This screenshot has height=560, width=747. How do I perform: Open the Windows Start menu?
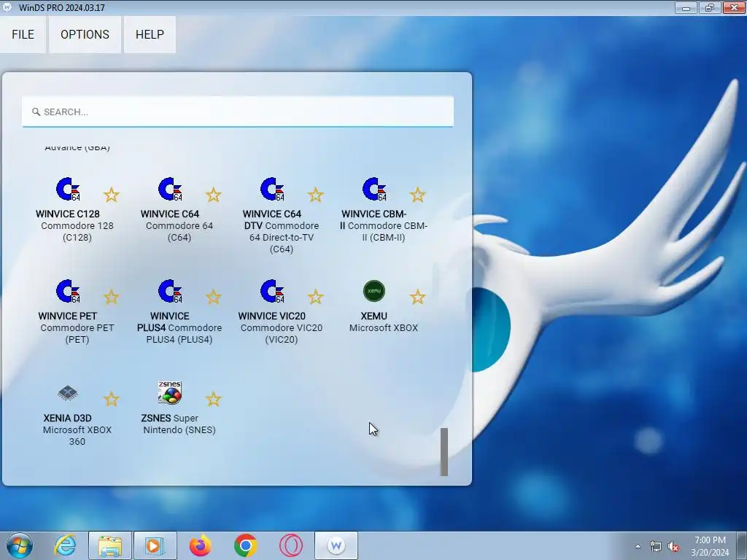pos(20,545)
